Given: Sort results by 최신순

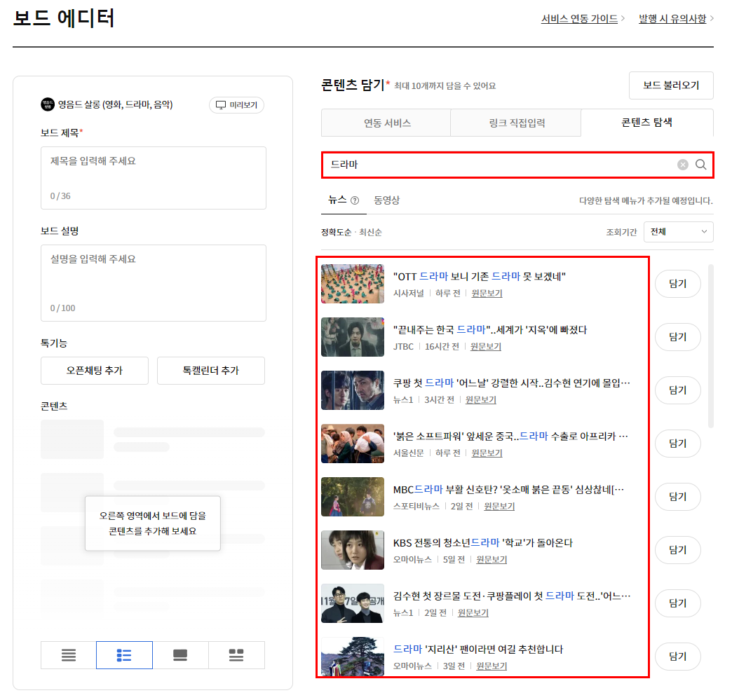Looking at the screenshot, I should 370,233.
